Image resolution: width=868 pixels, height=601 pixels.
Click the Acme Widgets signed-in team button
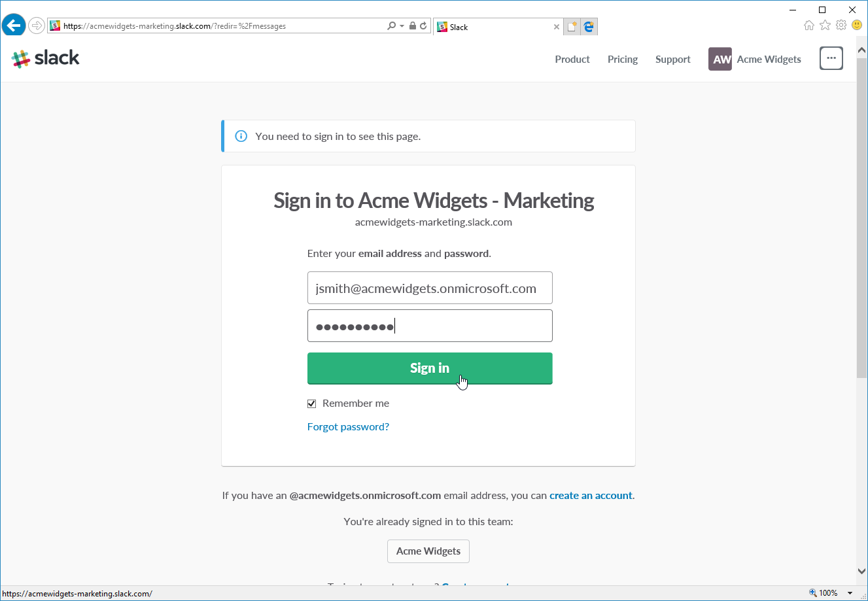pos(428,551)
